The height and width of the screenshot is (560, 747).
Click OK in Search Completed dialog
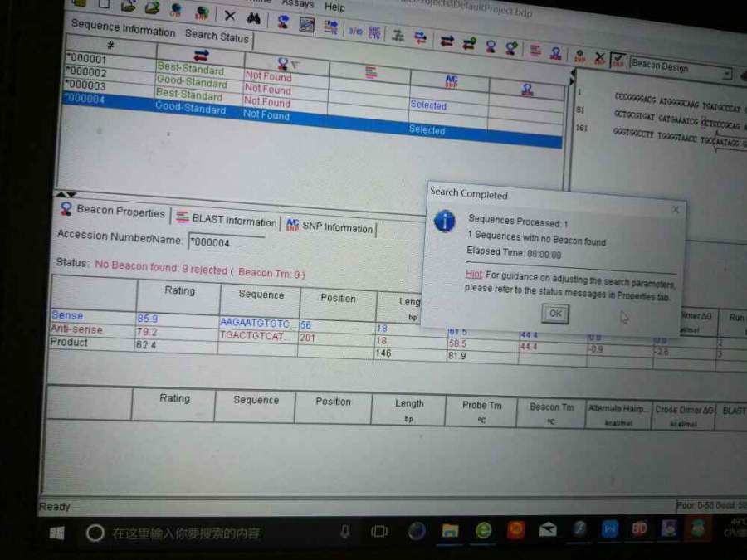point(555,314)
